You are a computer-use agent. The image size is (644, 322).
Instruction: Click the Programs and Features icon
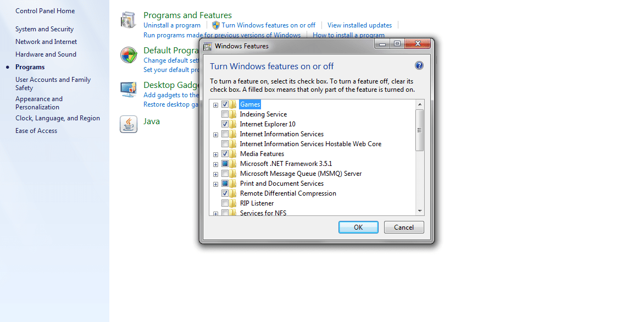coord(128,21)
